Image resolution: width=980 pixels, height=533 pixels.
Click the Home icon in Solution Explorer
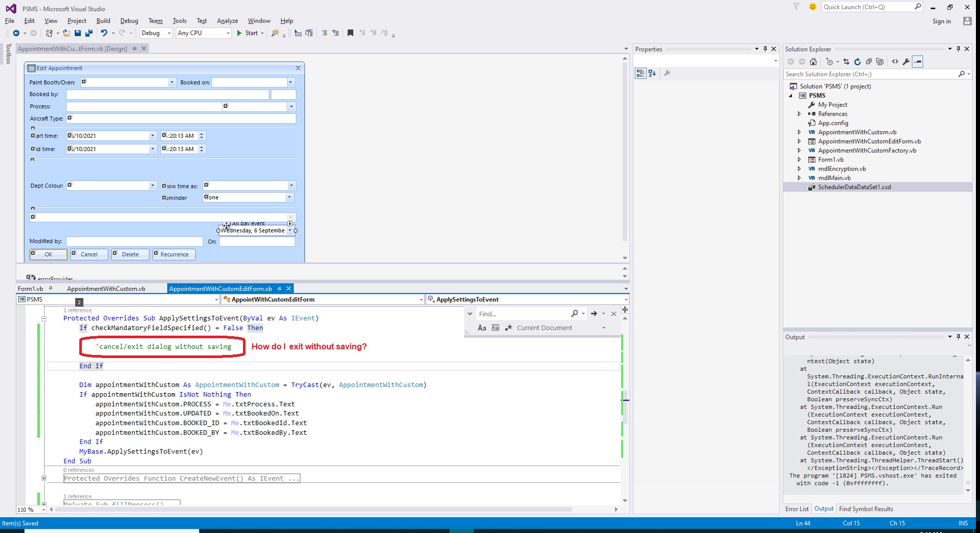click(813, 62)
